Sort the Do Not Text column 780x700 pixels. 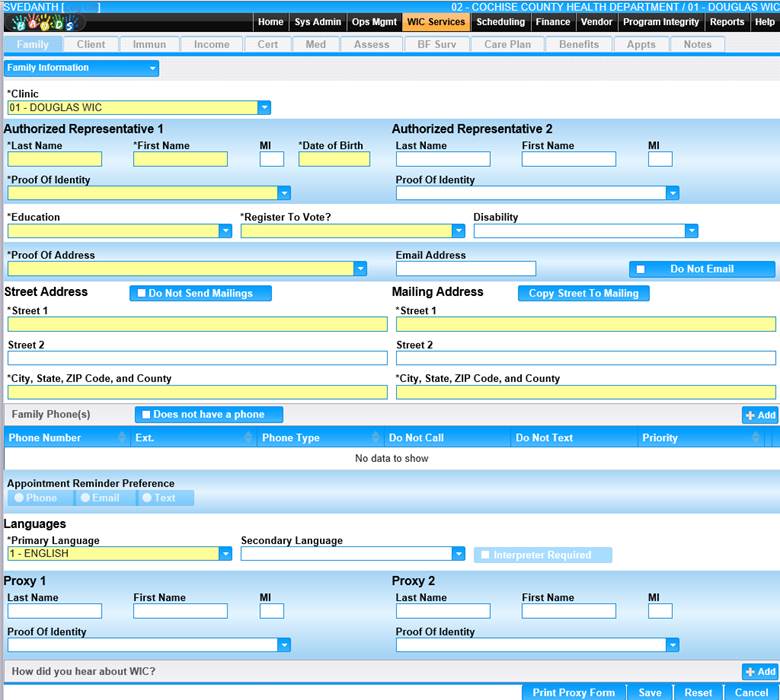(631, 438)
